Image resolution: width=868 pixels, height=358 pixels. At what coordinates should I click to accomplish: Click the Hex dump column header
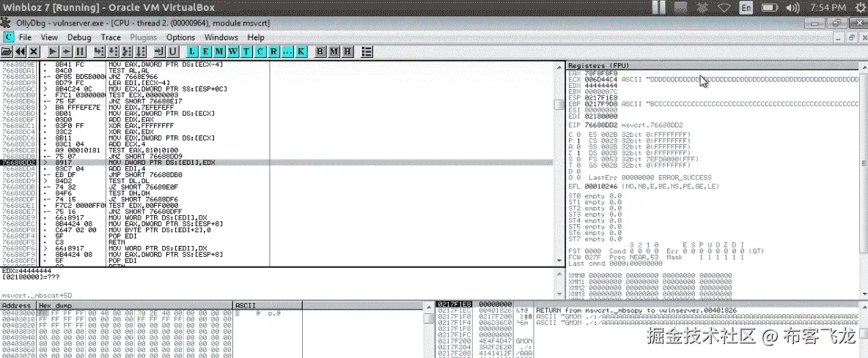135,305
